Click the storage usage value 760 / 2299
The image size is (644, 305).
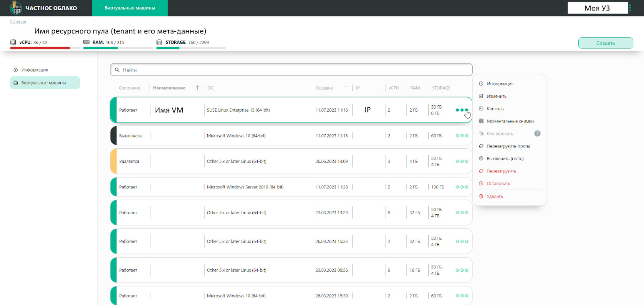(x=198, y=42)
